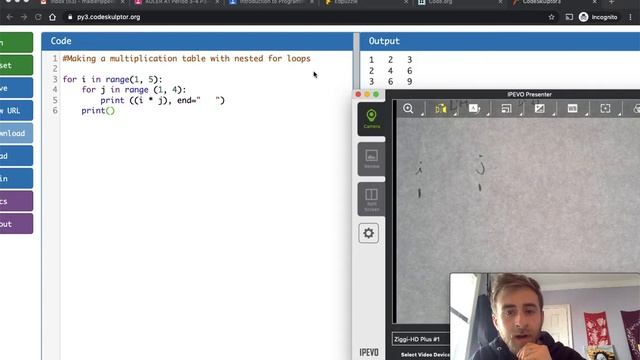
Task: Click the IPEVO Presenter window title
Action: pyautogui.click(x=529, y=94)
